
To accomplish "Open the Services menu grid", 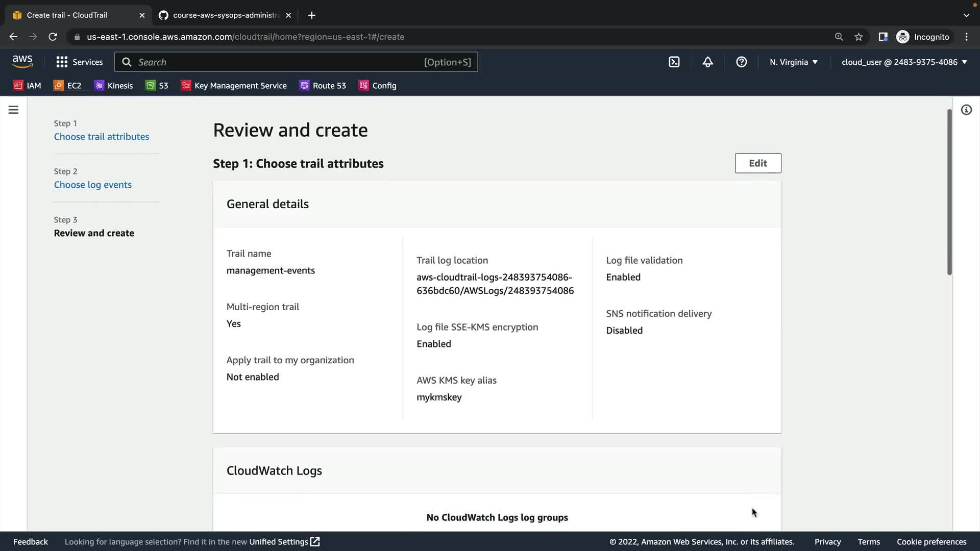I will (x=80, y=62).
